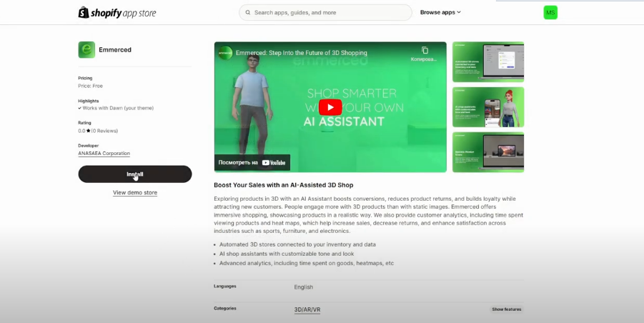The image size is (644, 323).
Task: Click the Works with Dawn checkmark highlight
Action: coord(116,109)
